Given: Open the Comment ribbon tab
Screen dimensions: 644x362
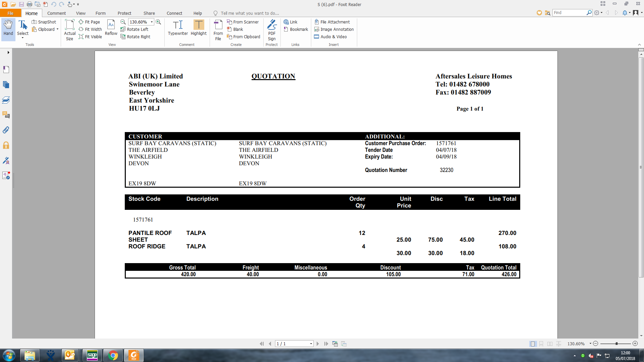Looking at the screenshot, I should point(56,13).
